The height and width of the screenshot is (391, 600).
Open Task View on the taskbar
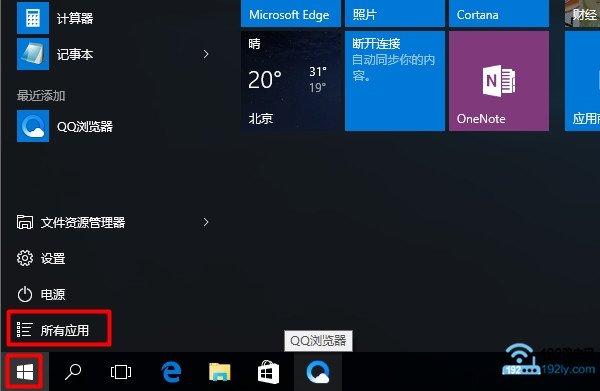pyautogui.click(x=121, y=372)
